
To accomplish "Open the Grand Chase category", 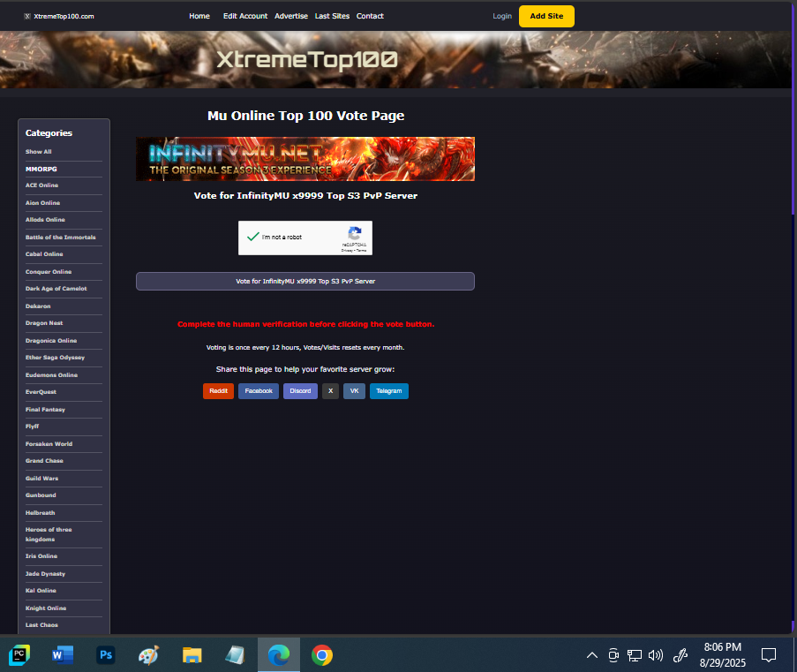I will 44,461.
